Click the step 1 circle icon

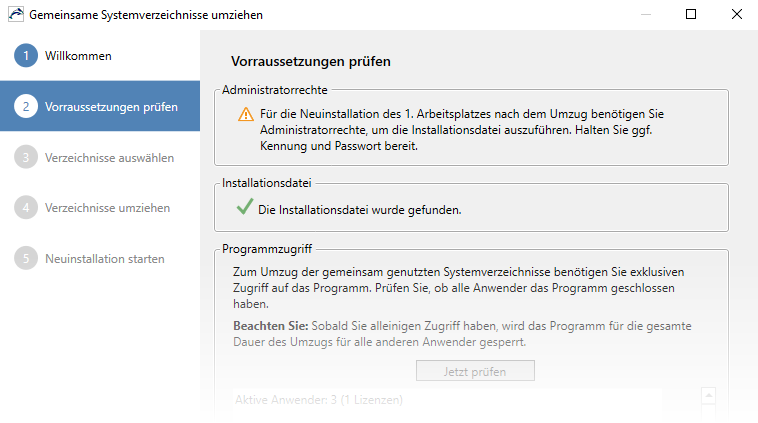pyautogui.click(x=26, y=56)
